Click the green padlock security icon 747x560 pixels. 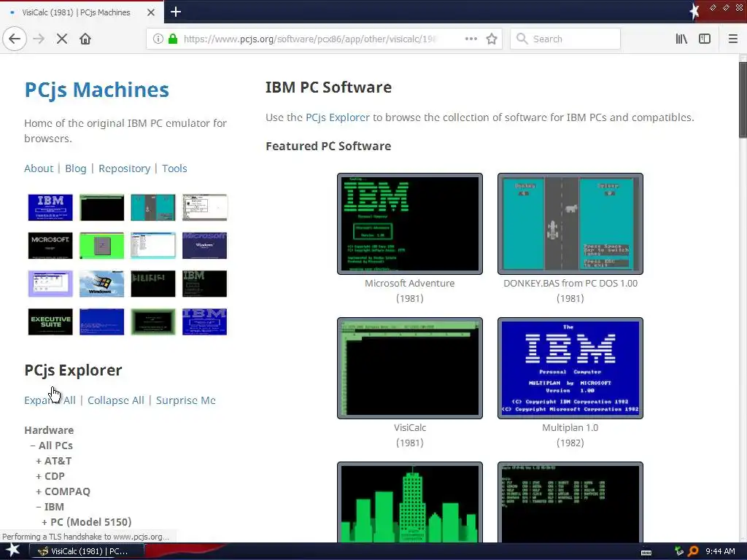pos(173,39)
